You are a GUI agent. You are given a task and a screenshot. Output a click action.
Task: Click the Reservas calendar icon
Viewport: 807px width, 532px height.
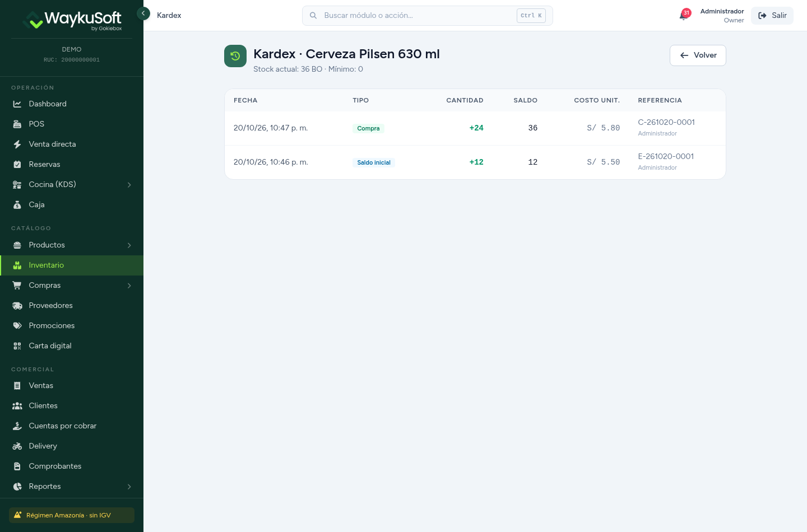17,165
